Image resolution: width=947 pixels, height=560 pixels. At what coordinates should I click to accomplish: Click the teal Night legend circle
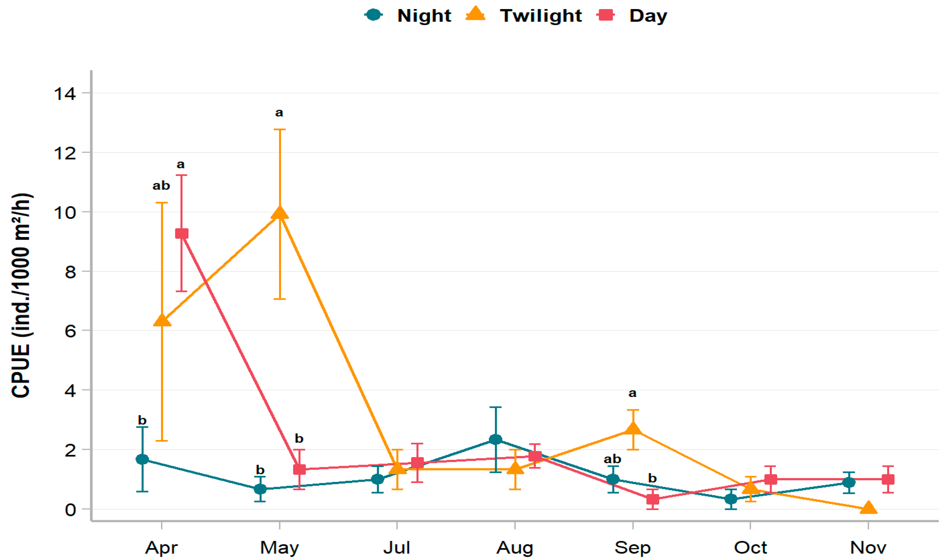(374, 15)
